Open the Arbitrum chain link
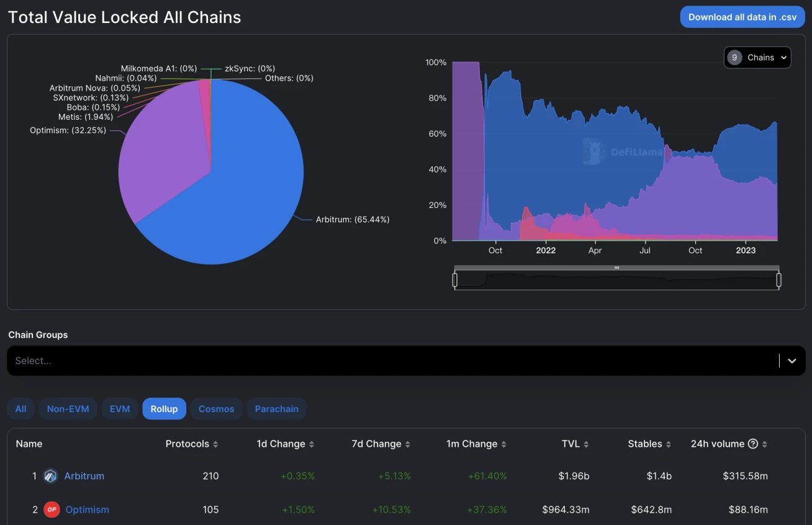 click(x=84, y=476)
